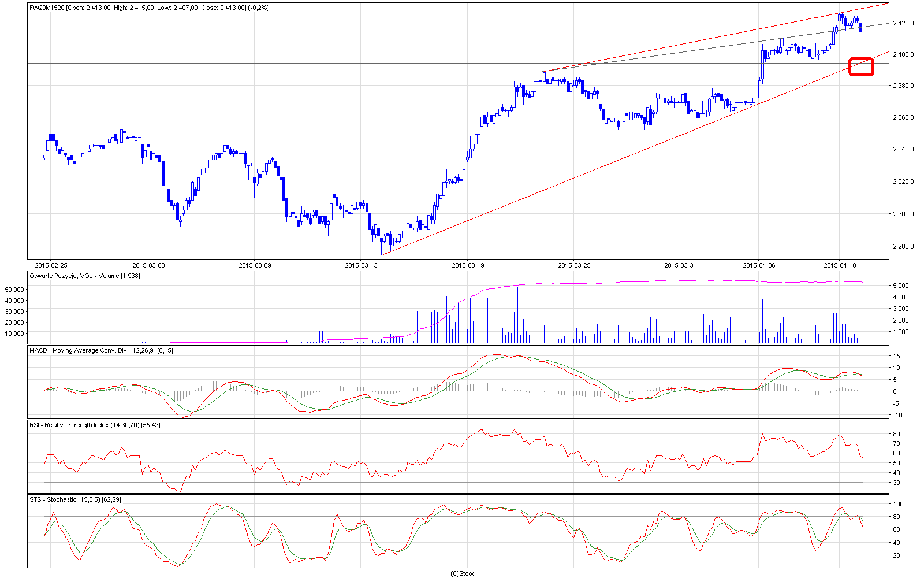Click the RSI Relative Strength Index title
The image size is (924, 578).
point(95,425)
